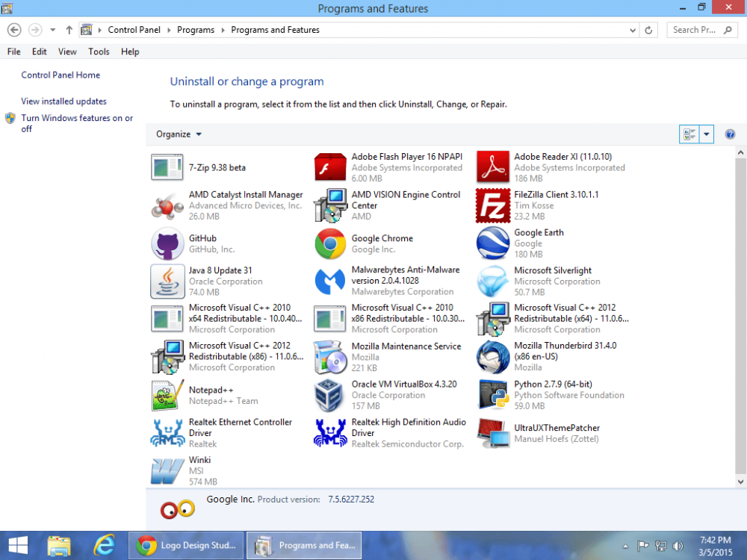Select the Adobe Reader XI icon
Image resolution: width=747 pixels, height=560 pixels.
click(x=492, y=167)
